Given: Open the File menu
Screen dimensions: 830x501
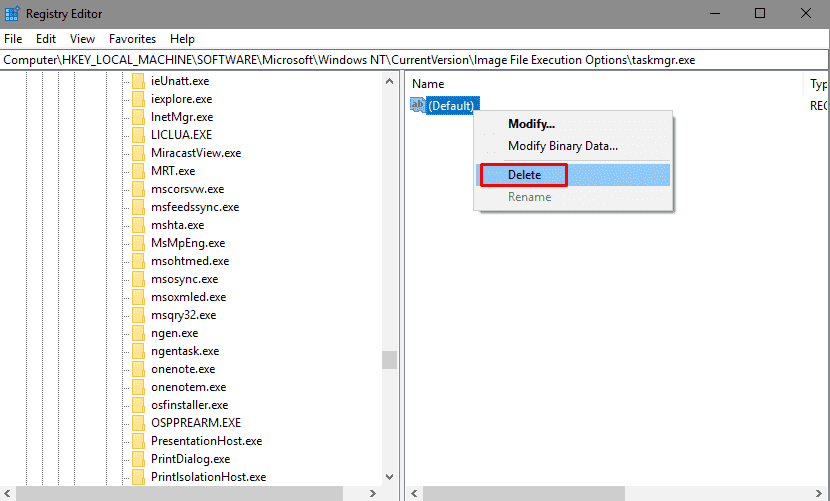Looking at the screenshot, I should tap(13, 39).
